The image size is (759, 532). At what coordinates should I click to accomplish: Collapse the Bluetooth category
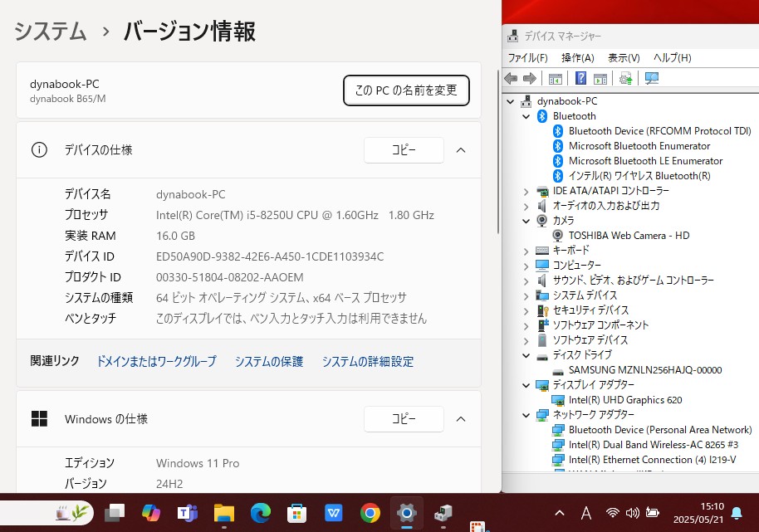[x=526, y=116]
